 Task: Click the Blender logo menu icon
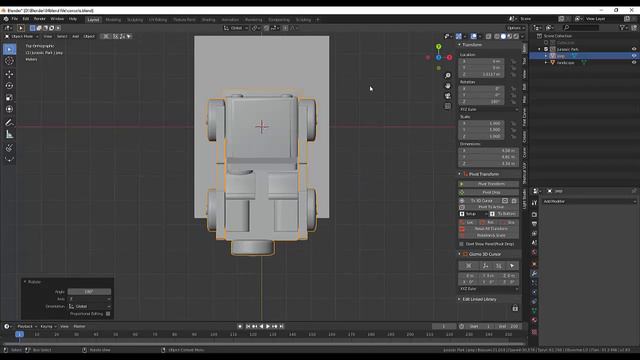pyautogui.click(x=6, y=19)
